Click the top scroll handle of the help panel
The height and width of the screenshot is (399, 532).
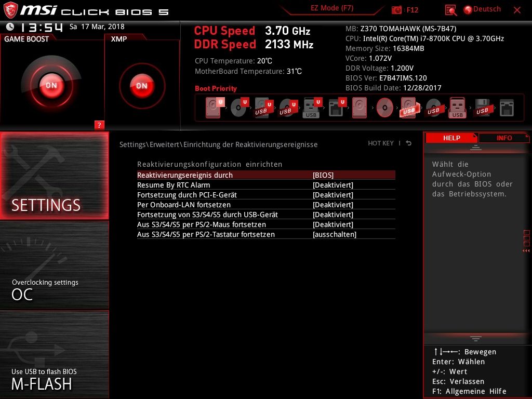[476, 147]
